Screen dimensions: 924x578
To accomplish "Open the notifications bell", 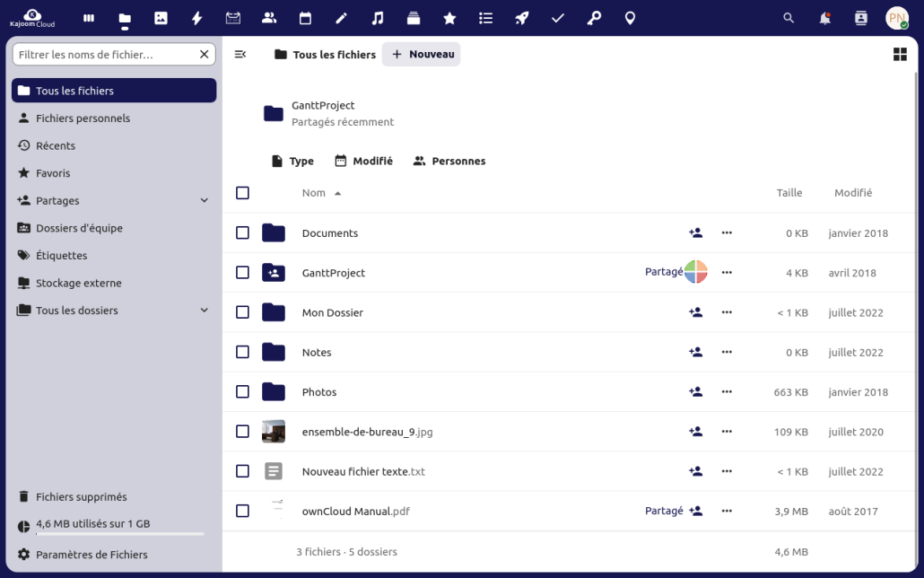I will pos(824,18).
